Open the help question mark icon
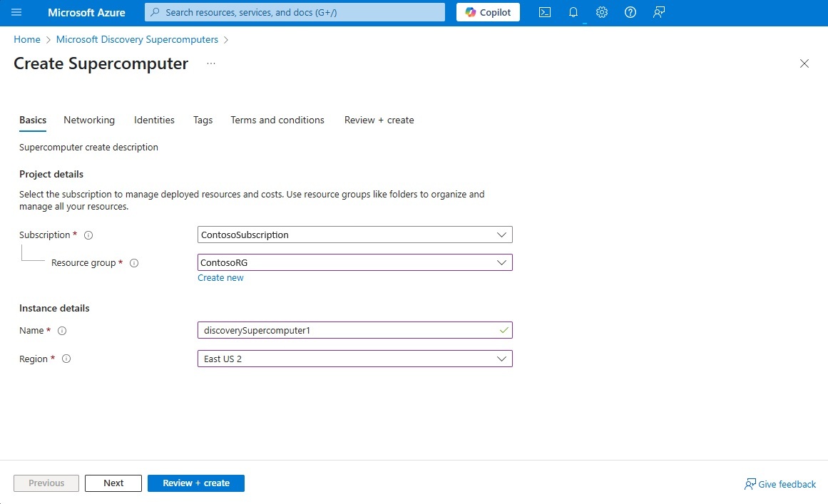This screenshot has width=828, height=504. [630, 12]
